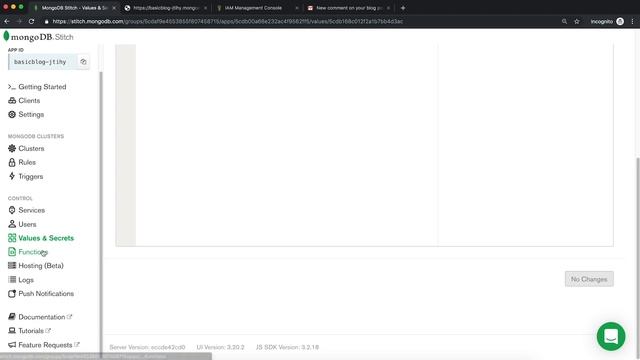Screen dimensions: 640x360
Task: Open Triggers in the sidebar
Action: [31, 177]
